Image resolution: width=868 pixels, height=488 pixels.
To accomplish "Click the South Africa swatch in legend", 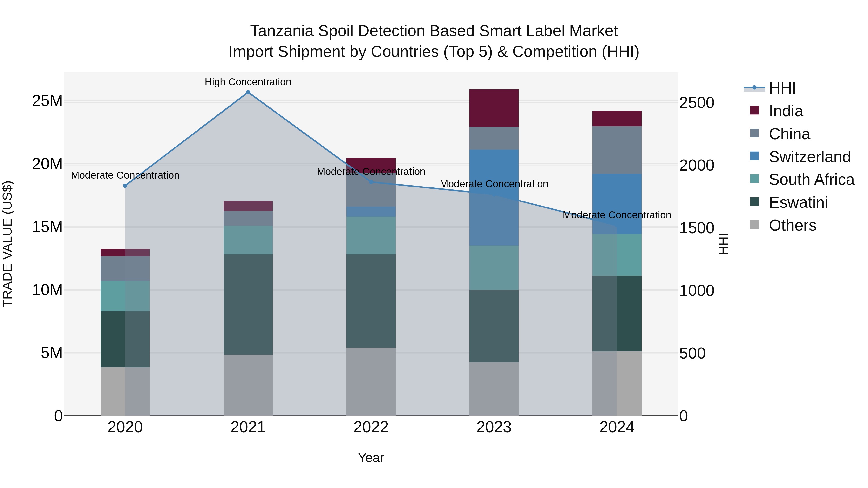I will tap(754, 179).
